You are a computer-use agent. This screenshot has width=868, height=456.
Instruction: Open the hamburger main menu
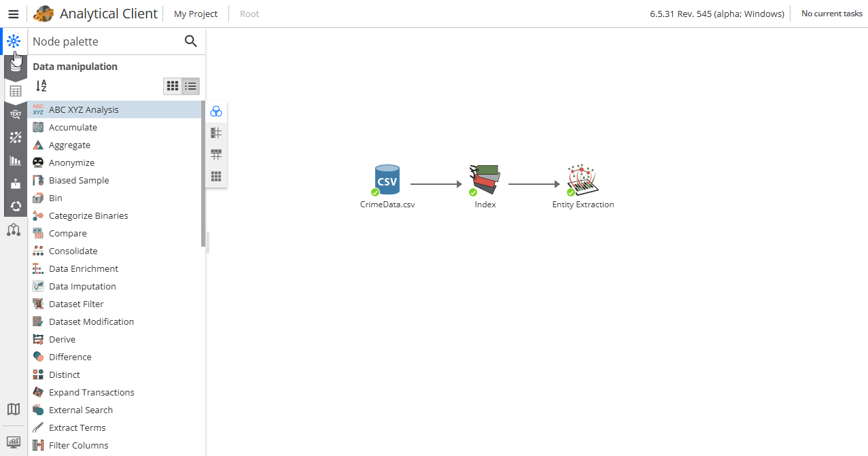point(14,14)
